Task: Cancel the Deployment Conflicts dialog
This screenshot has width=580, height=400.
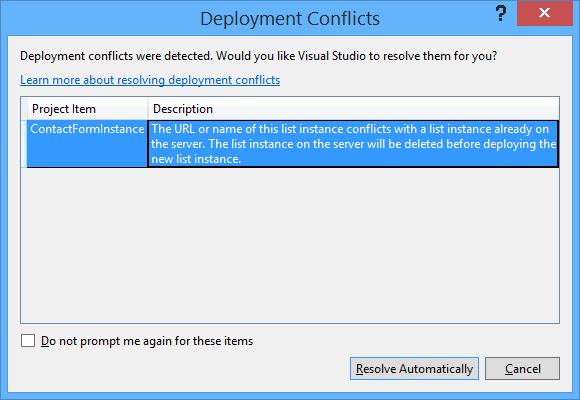Action: click(522, 369)
